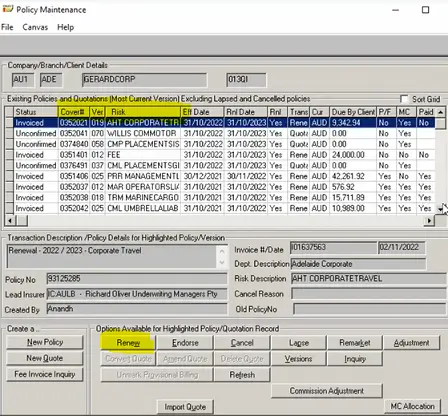Click the Renew button
448x416 pixels.
click(128, 343)
